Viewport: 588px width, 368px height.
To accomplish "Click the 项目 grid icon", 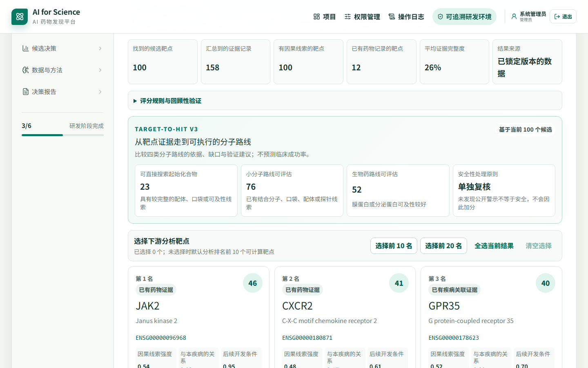I will coord(316,17).
